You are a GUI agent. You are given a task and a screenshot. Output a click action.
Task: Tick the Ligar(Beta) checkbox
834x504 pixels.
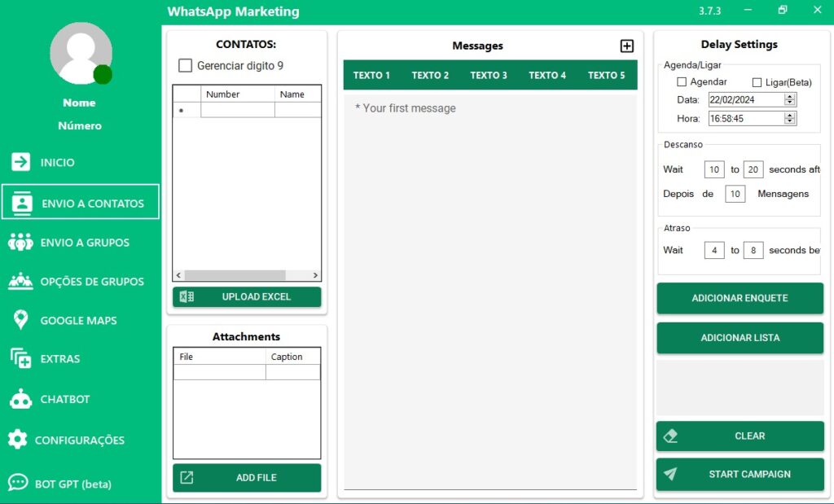point(757,82)
